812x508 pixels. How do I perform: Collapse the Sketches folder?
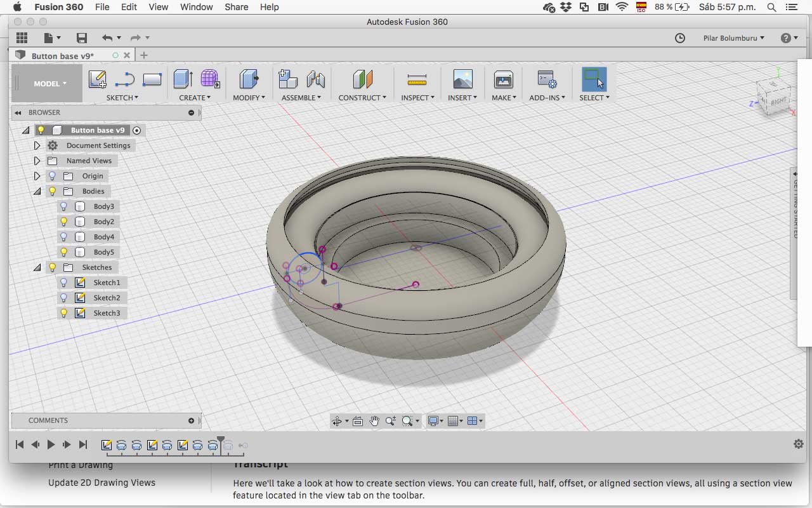37,267
